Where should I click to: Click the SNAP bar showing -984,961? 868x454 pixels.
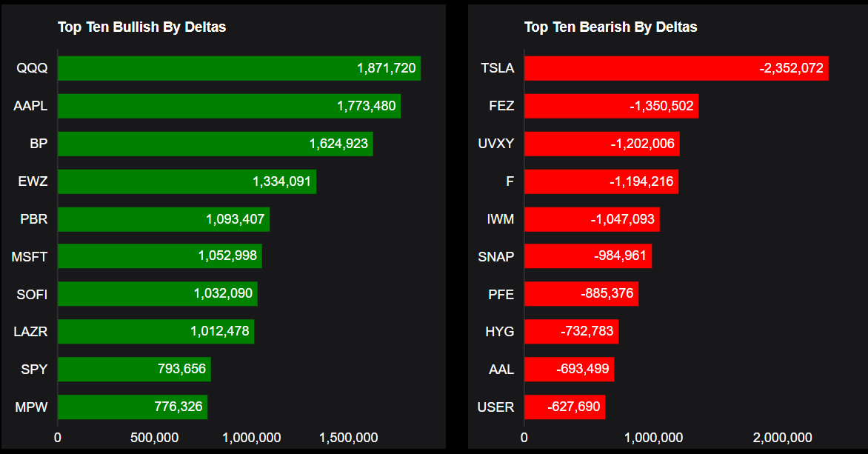621,256
